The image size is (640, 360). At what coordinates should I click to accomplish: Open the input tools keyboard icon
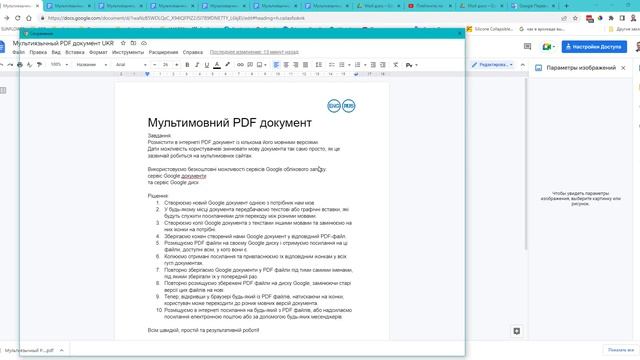[x=409, y=65]
